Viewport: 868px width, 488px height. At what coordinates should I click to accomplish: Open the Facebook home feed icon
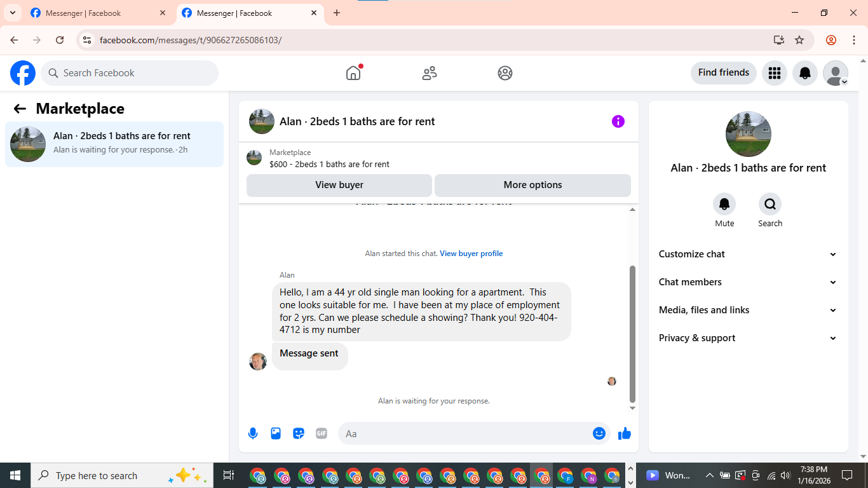(353, 73)
